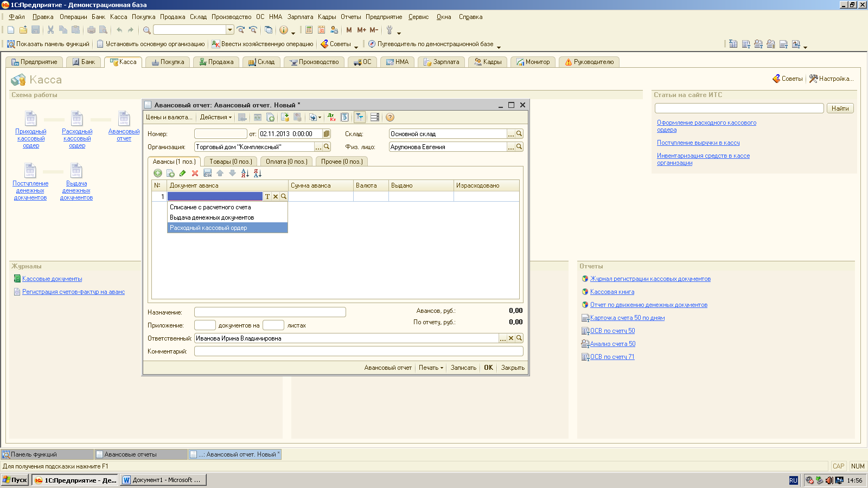Switch to the Товары (0 поз.) tab
Viewport: 868px width, 488px height.
coord(231,162)
